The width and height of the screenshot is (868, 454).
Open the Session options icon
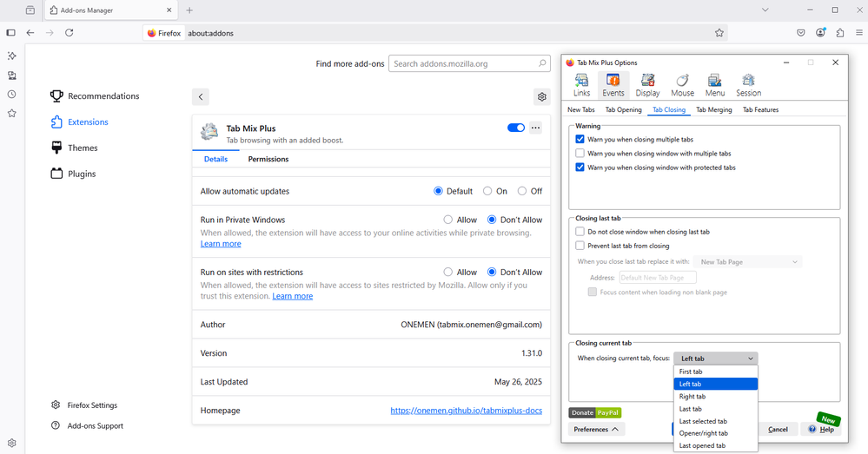(748, 85)
